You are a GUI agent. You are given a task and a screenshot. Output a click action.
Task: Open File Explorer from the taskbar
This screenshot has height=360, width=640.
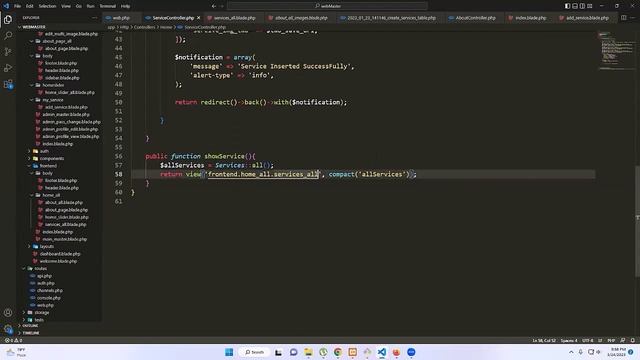[308, 352]
